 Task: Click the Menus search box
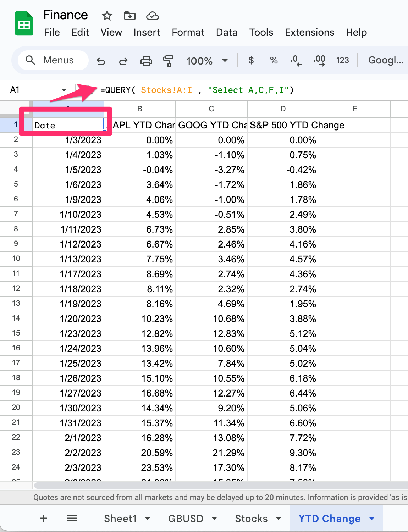pos(53,60)
